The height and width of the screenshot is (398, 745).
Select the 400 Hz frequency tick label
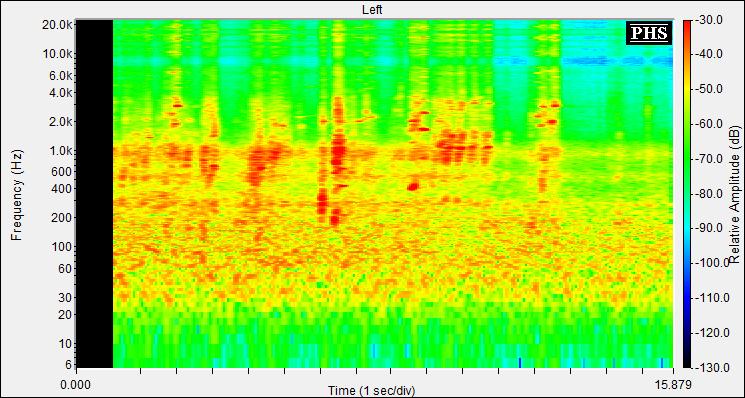63,189
